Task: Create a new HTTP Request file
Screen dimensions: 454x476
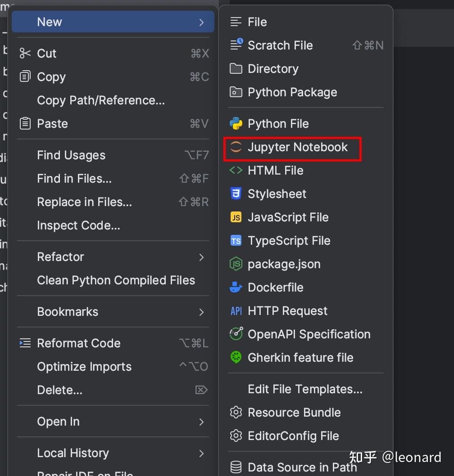Action: (x=287, y=310)
